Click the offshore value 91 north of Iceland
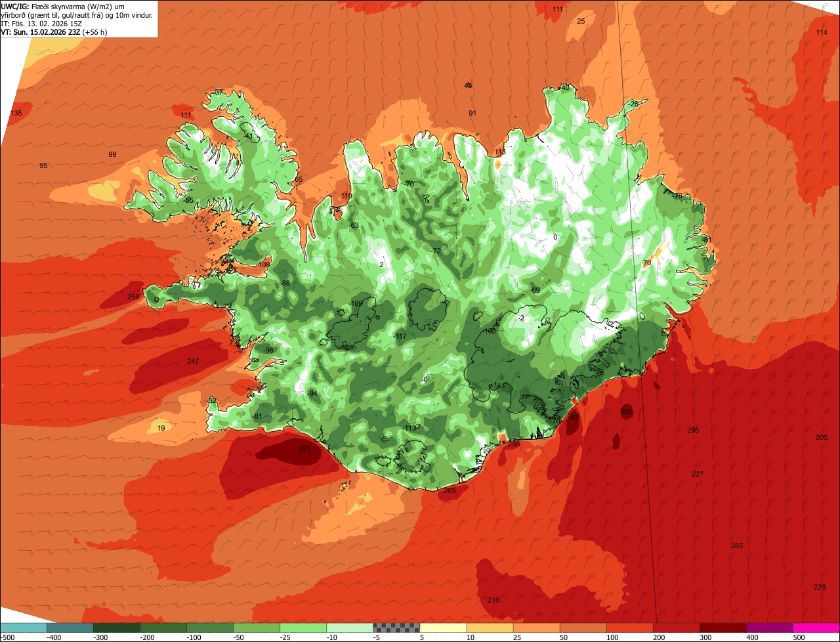 click(472, 114)
